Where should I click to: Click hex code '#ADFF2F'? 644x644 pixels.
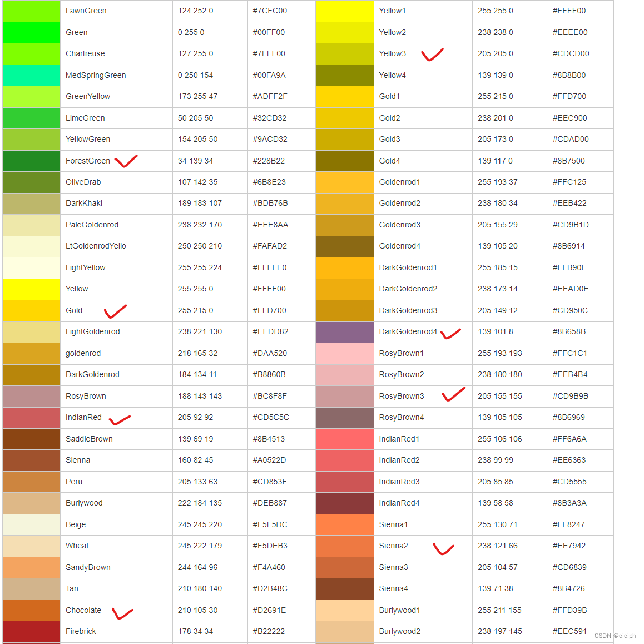click(270, 97)
